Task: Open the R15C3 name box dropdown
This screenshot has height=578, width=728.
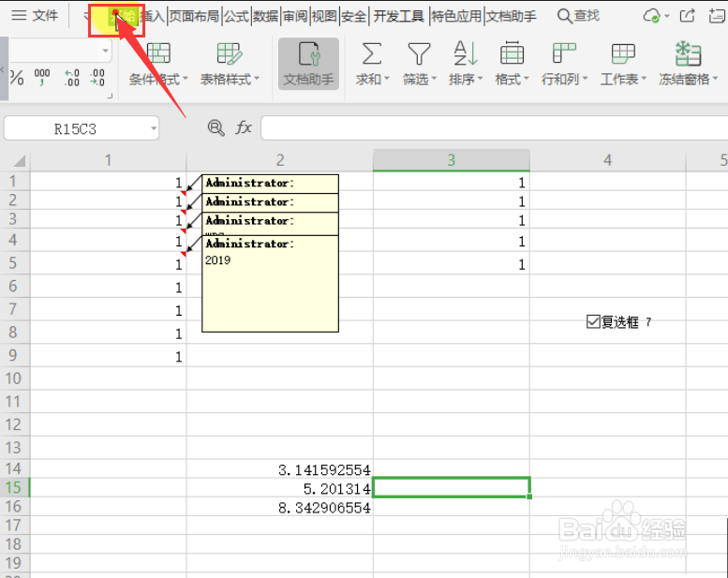Action: click(154, 128)
